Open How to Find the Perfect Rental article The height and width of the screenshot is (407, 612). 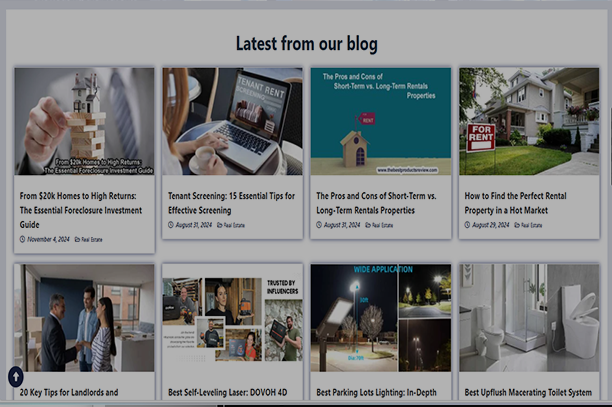[515, 203]
